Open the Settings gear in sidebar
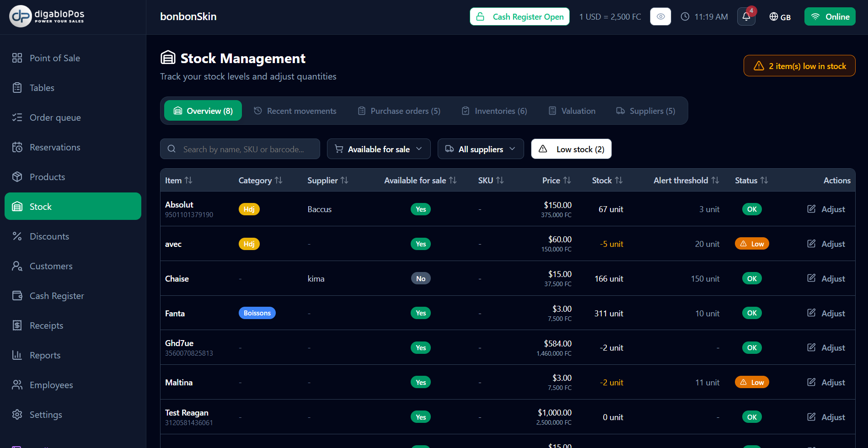The image size is (868, 448). 17,415
